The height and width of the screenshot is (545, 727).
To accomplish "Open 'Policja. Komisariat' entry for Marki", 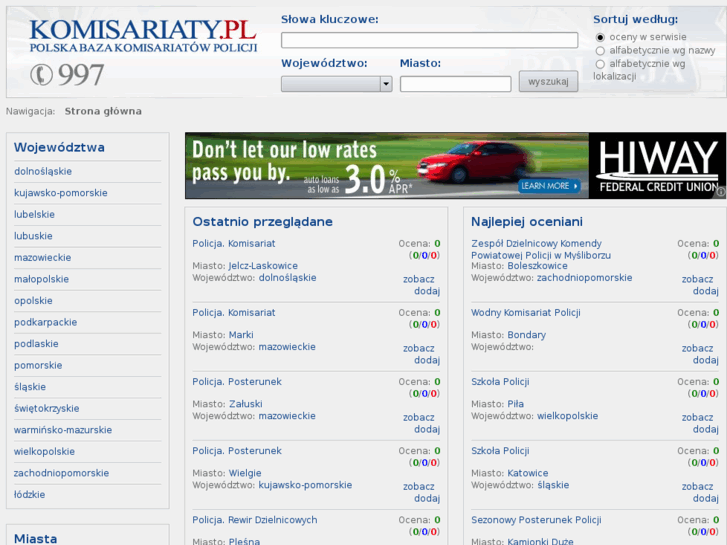I will pyautogui.click(x=234, y=313).
